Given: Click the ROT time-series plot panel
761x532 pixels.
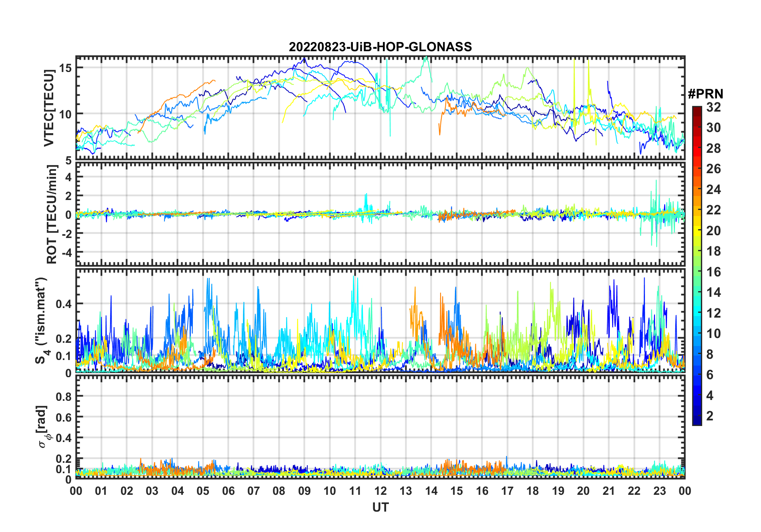Looking at the screenshot, I should point(380,214).
